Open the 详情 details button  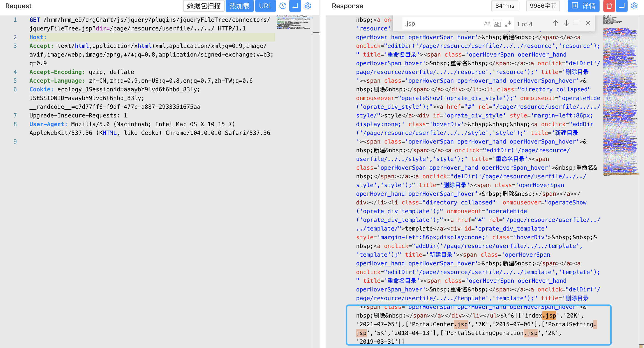[x=583, y=6]
